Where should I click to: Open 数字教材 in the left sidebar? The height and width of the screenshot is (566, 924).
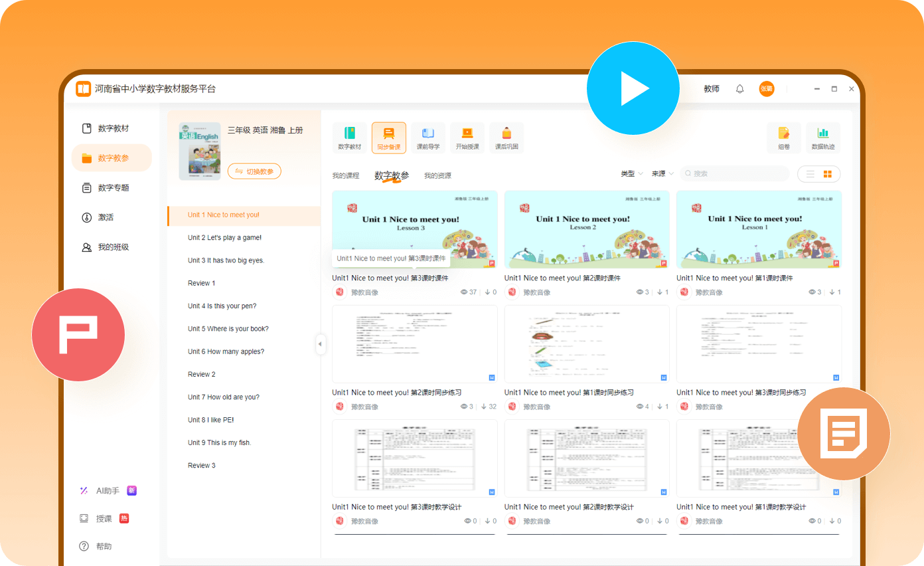click(112, 128)
